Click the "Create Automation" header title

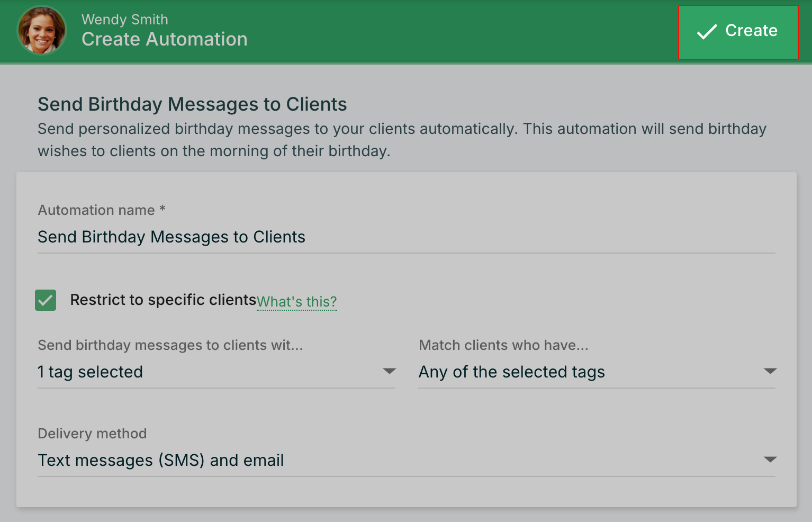click(164, 40)
